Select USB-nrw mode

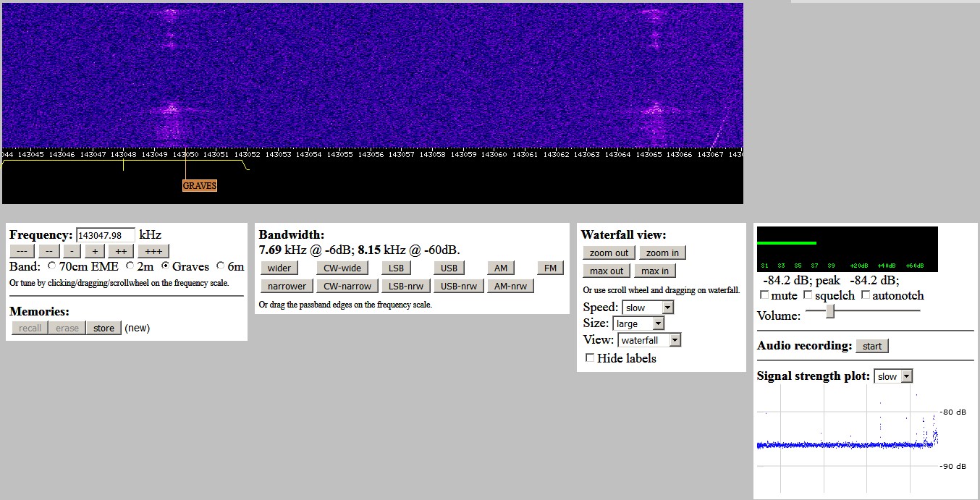tap(459, 286)
